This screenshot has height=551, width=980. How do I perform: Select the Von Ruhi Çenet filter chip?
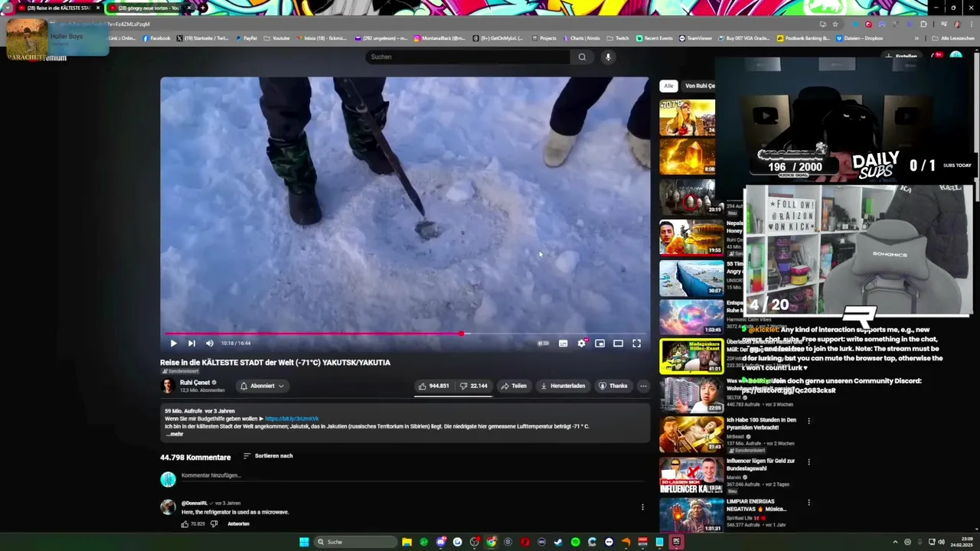coord(699,86)
